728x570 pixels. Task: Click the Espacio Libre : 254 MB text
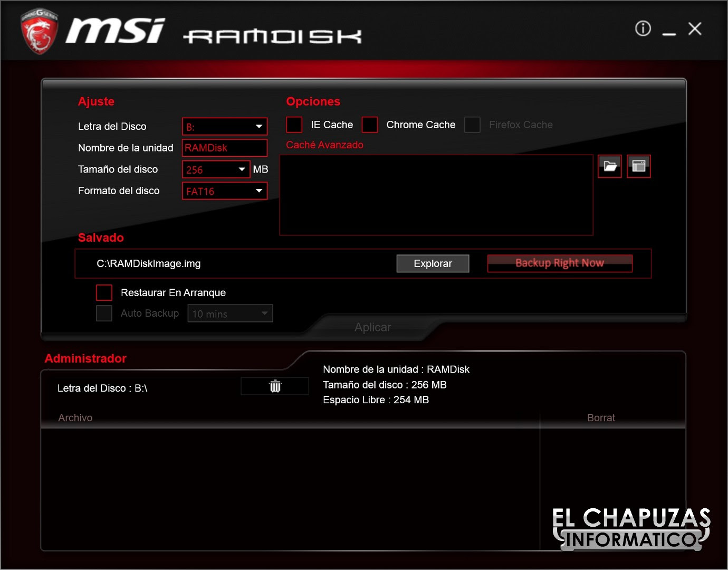tap(376, 400)
